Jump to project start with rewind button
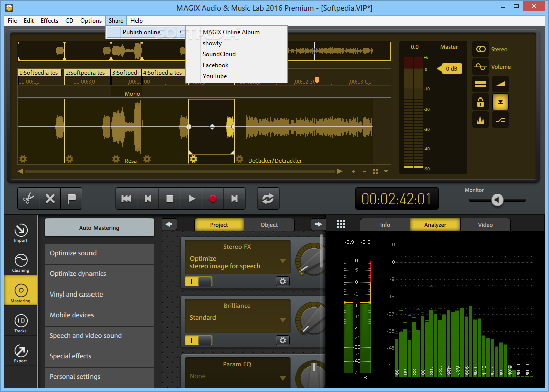Viewport: 549px width, 392px height. click(126, 199)
